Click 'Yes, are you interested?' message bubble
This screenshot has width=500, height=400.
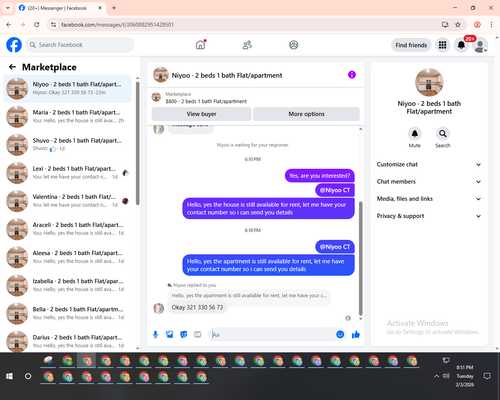coord(319,176)
